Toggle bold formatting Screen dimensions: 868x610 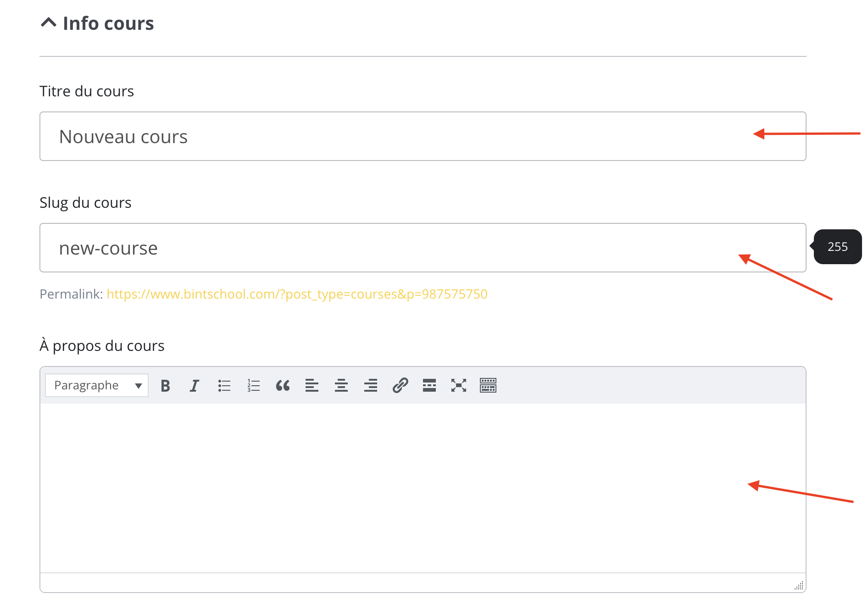166,386
